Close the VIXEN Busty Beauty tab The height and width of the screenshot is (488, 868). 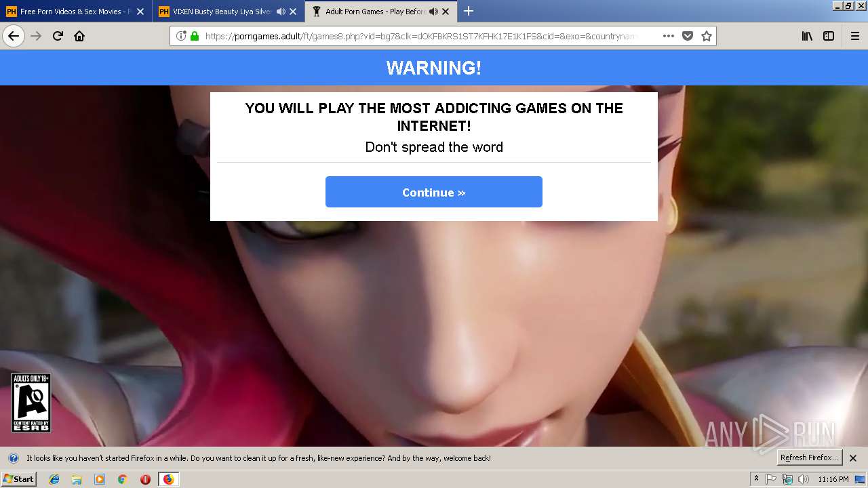[293, 12]
